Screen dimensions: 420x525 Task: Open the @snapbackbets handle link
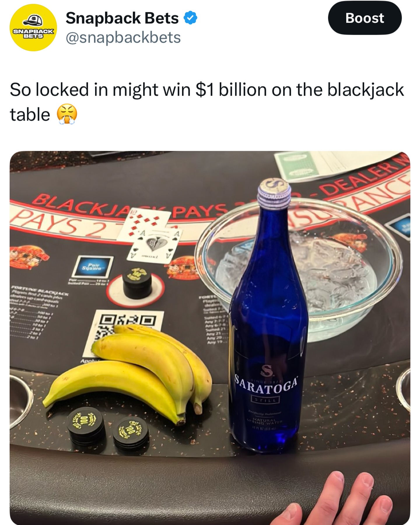[123, 38]
